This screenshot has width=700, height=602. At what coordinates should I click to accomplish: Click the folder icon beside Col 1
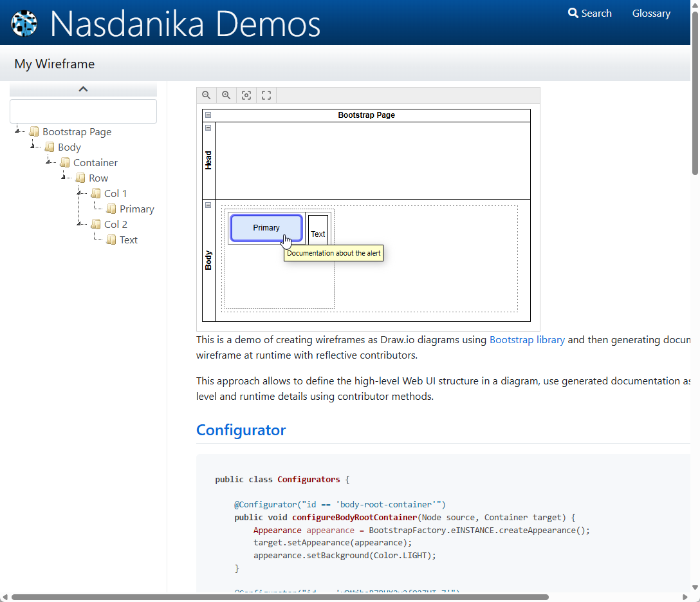tap(95, 193)
